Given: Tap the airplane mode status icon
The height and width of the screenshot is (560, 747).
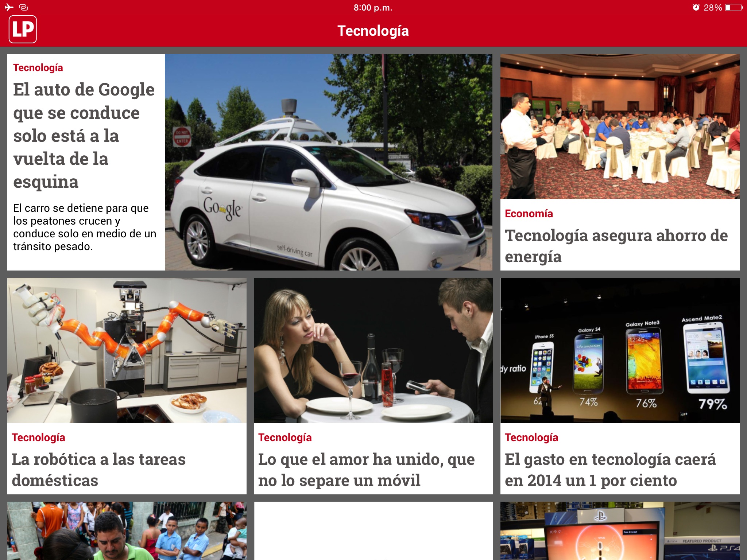Looking at the screenshot, I should pyautogui.click(x=9, y=7).
